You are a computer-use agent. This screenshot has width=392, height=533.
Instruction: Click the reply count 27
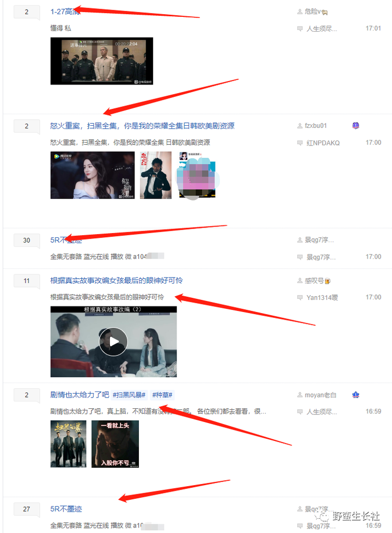tap(27, 509)
